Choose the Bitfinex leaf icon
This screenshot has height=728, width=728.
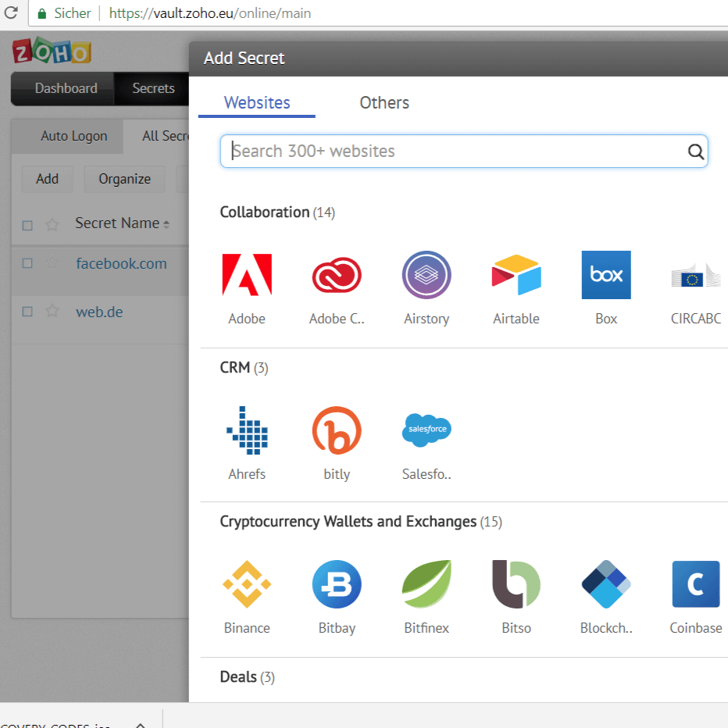click(426, 584)
